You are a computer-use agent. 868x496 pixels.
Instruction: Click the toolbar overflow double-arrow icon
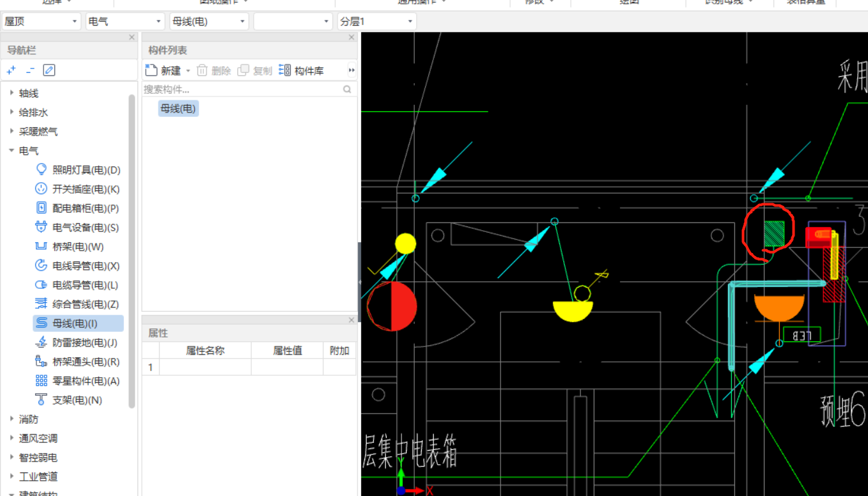pyautogui.click(x=352, y=70)
